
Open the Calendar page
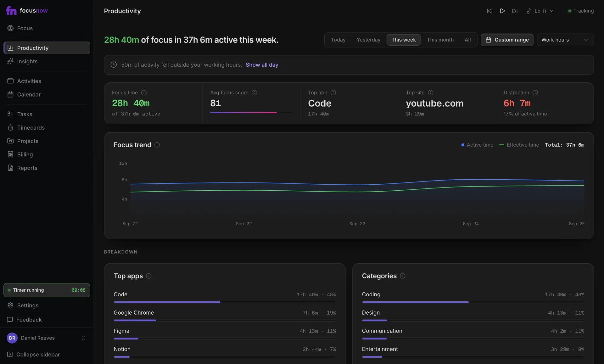[x=47, y=95]
